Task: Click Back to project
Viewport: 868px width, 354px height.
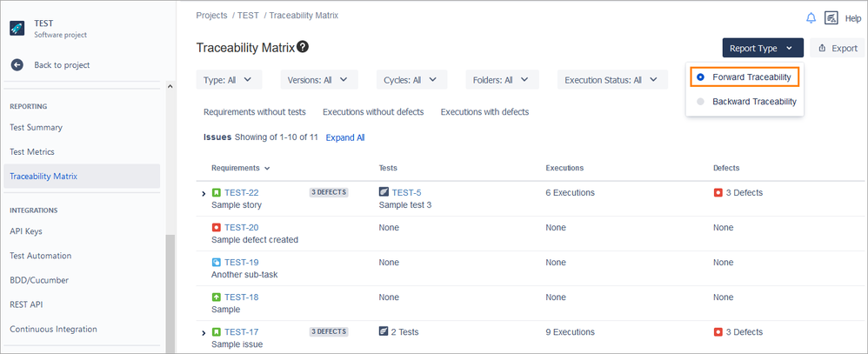Action: pyautogui.click(x=62, y=65)
